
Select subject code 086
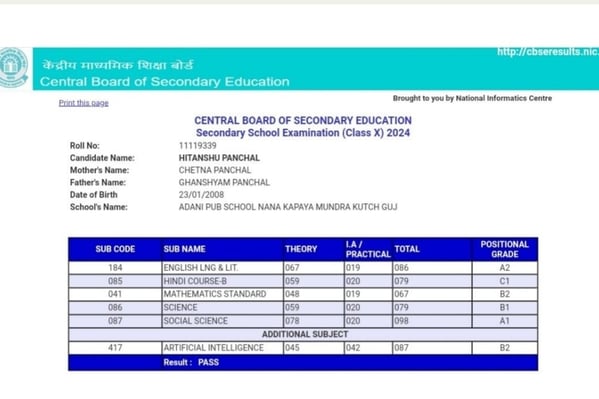coord(115,307)
